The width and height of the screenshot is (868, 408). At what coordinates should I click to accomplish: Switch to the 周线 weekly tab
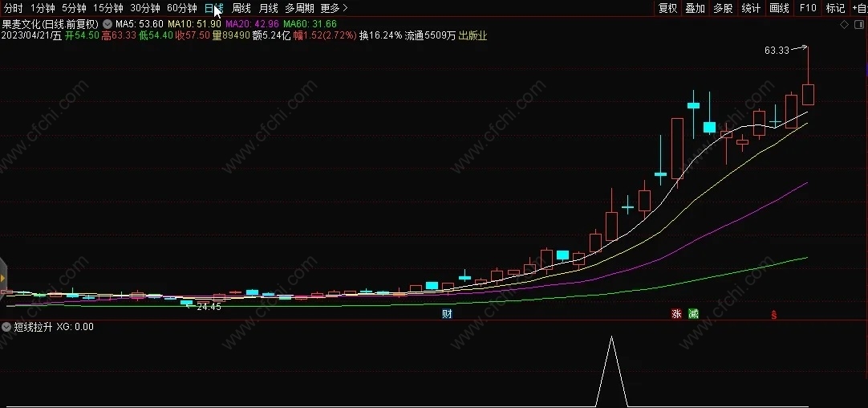pos(241,8)
